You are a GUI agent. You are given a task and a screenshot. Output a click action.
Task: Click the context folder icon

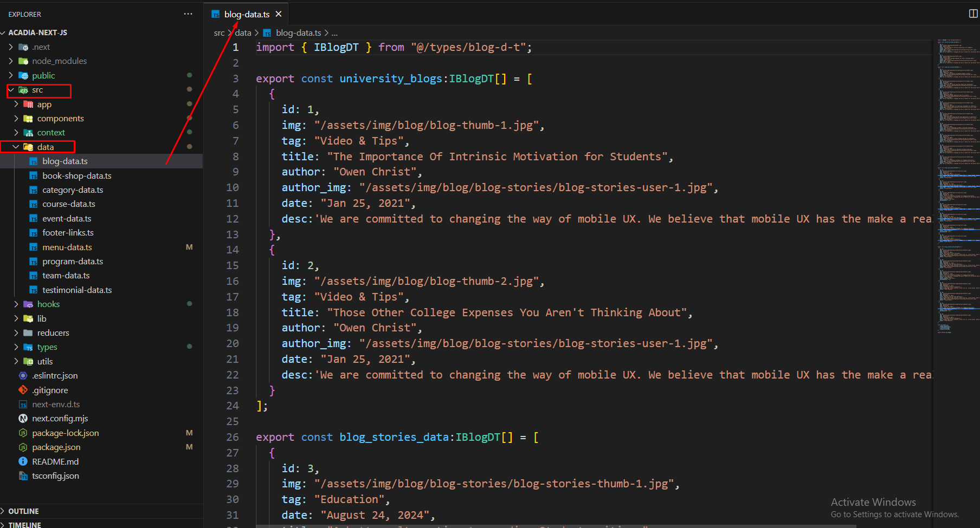(28, 133)
